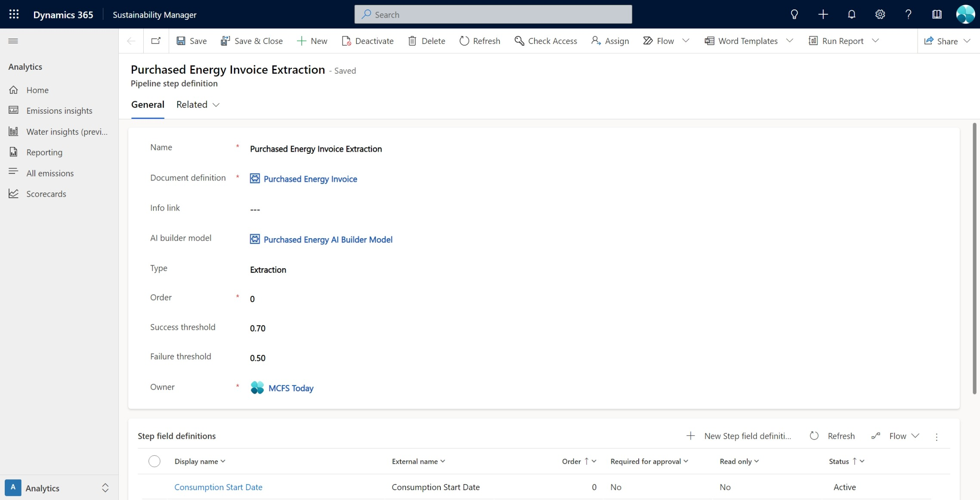This screenshot has height=500, width=980.
Task: Open record in new window icon
Action: (x=156, y=41)
